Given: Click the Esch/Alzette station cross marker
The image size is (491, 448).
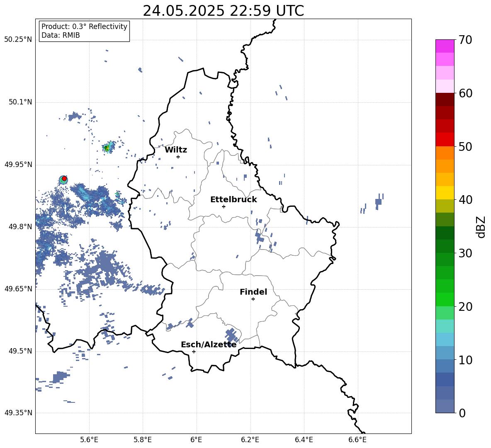Looking at the screenshot, I should click(x=194, y=351).
